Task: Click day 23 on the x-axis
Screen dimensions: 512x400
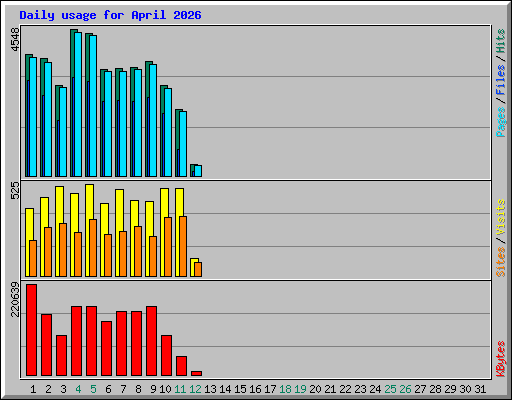Action: [360, 389]
